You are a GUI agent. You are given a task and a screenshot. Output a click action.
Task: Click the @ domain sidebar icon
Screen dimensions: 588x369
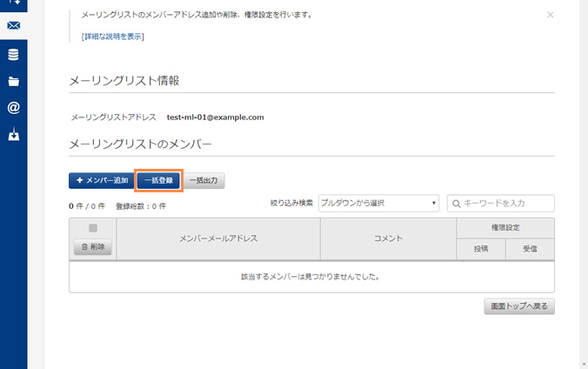[x=13, y=108]
